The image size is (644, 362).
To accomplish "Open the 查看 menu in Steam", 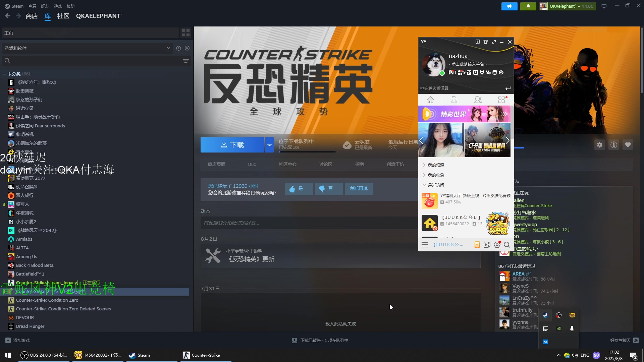I will click(32, 6).
